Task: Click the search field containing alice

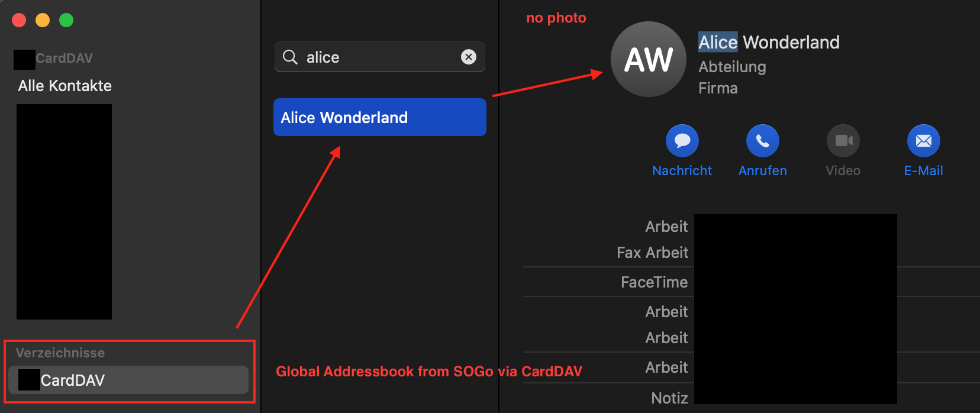Action: point(379,57)
